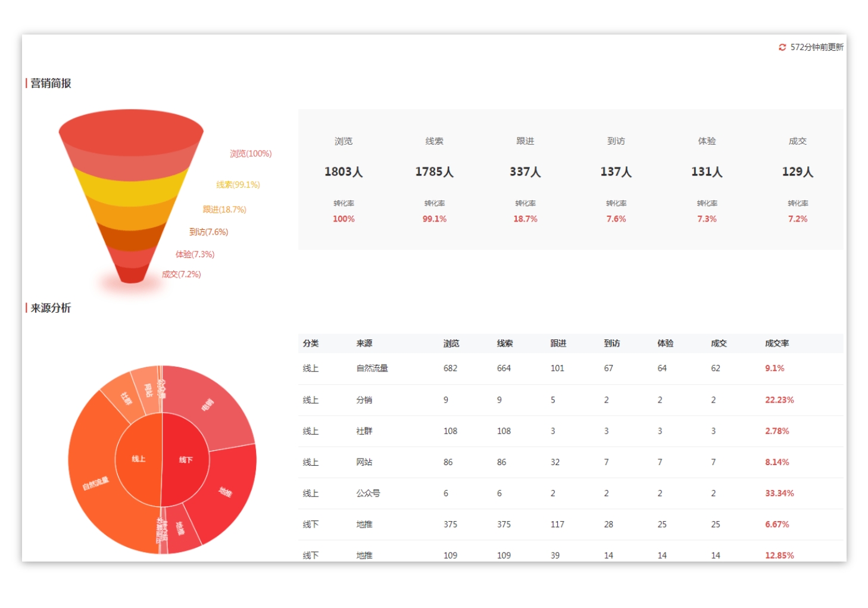This screenshot has height=608, width=868.
Task: Click the 浏览 table column header
Action: [x=451, y=344]
